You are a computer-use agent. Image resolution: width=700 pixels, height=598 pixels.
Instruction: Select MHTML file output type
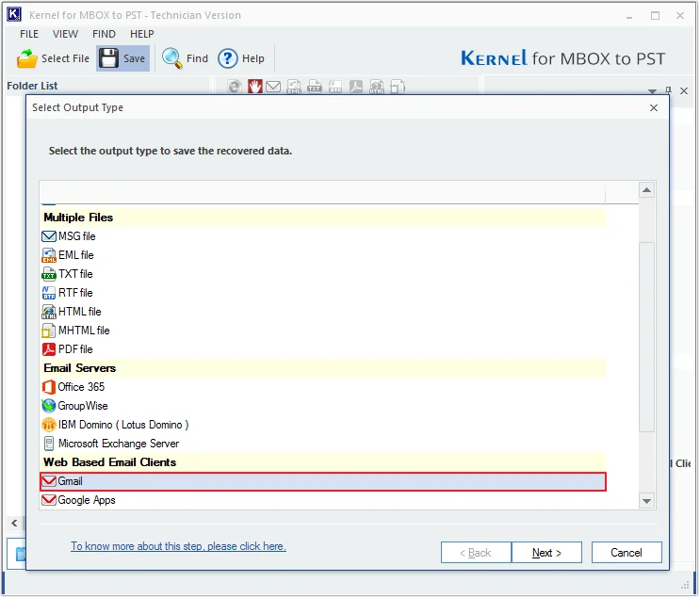pos(323,331)
